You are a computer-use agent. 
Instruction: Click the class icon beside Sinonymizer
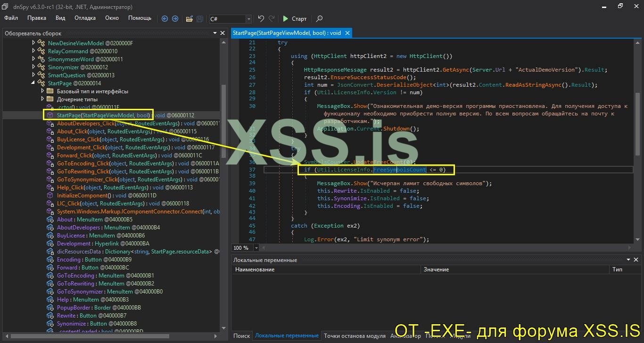tap(41, 67)
